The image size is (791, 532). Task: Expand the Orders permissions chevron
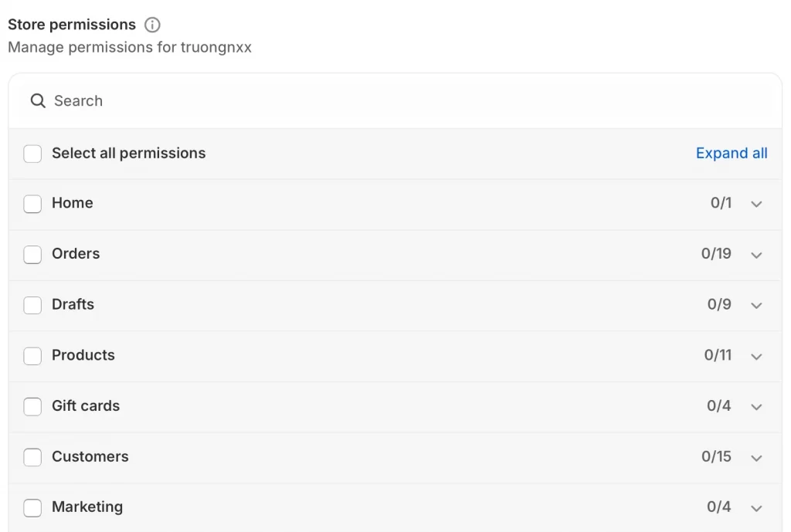756,255
